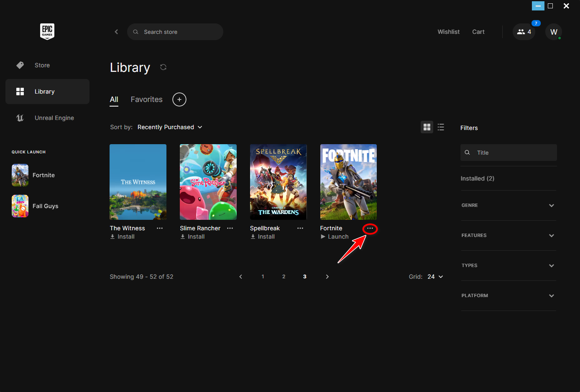Open the Grid size 24 dropdown
Screen dimensions: 580x392
coord(434,276)
